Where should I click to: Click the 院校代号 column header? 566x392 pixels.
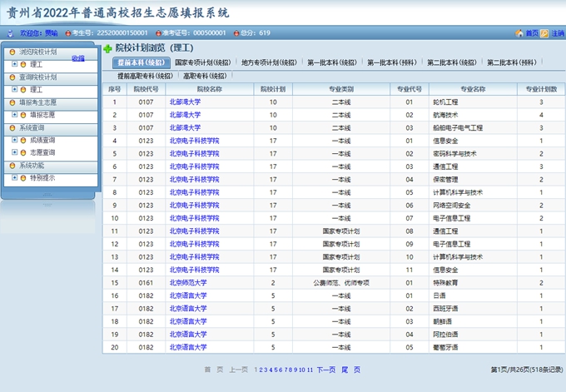tap(146, 89)
